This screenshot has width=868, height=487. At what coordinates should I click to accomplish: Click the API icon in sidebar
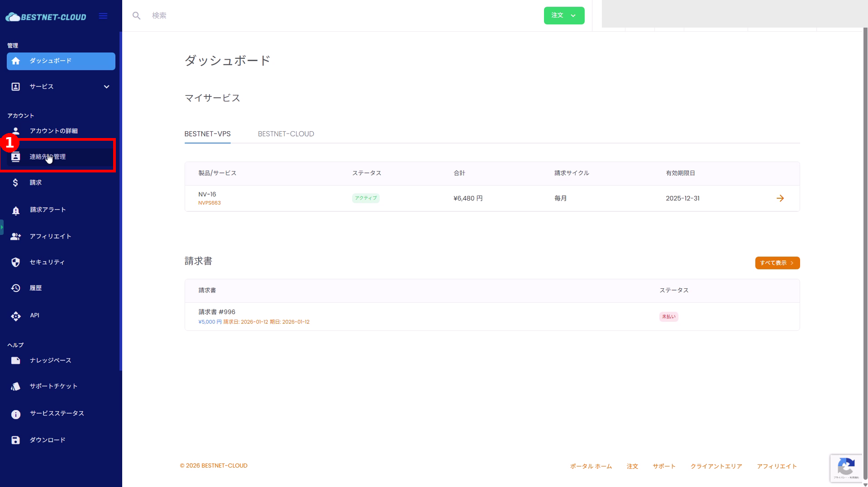pyautogui.click(x=16, y=316)
